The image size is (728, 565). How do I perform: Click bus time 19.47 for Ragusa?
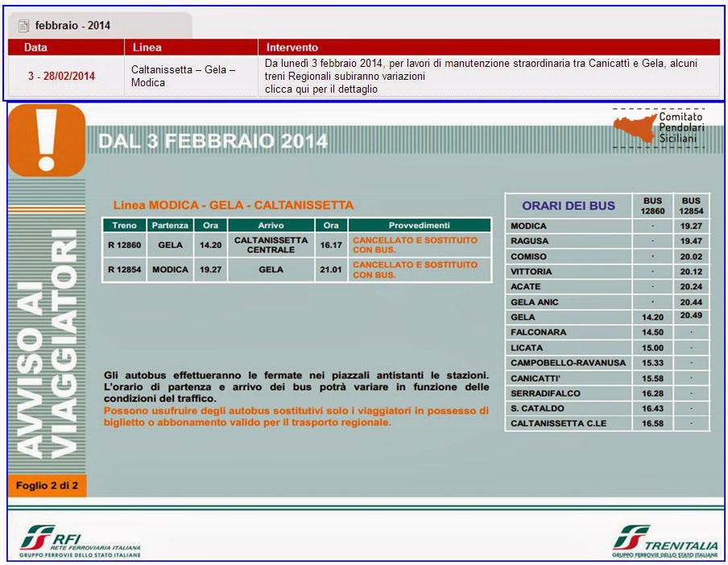click(691, 241)
